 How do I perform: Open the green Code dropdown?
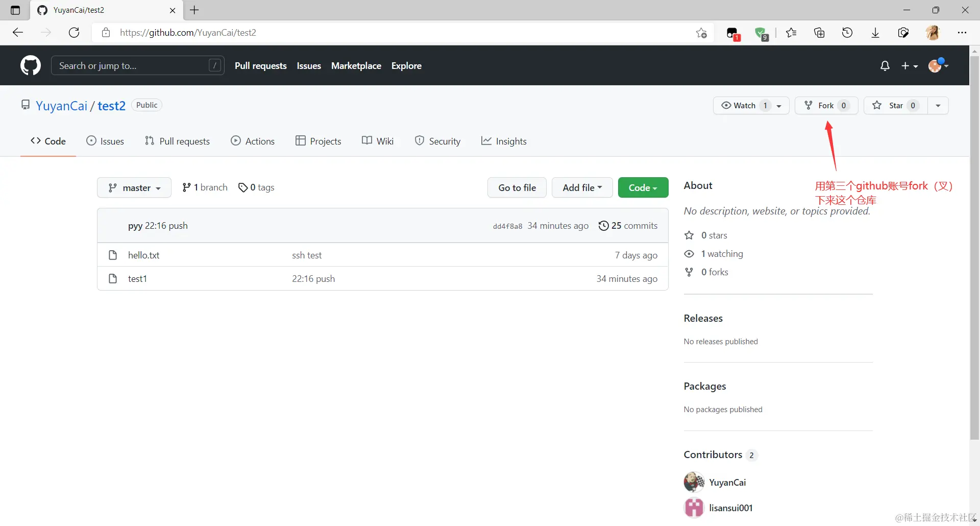coord(643,187)
